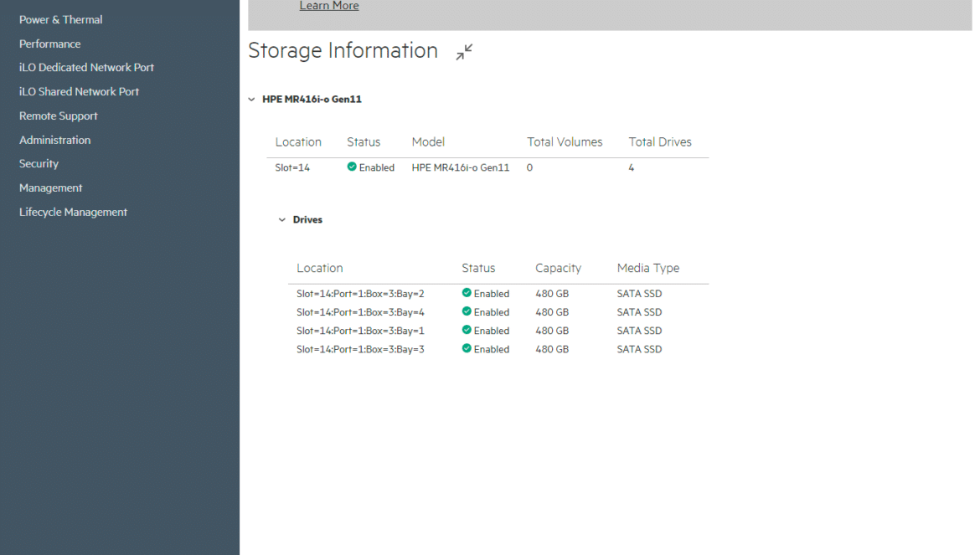Click SATA SSD media type of Bay=3
This screenshot has height=555, width=980.
[x=639, y=349]
